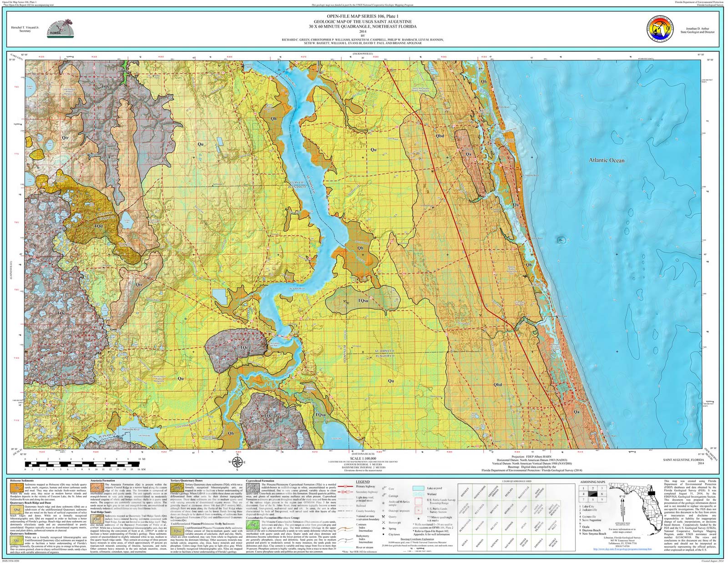Click the Atlantic Ocean label on map
728x563 pixels.
[607, 160]
